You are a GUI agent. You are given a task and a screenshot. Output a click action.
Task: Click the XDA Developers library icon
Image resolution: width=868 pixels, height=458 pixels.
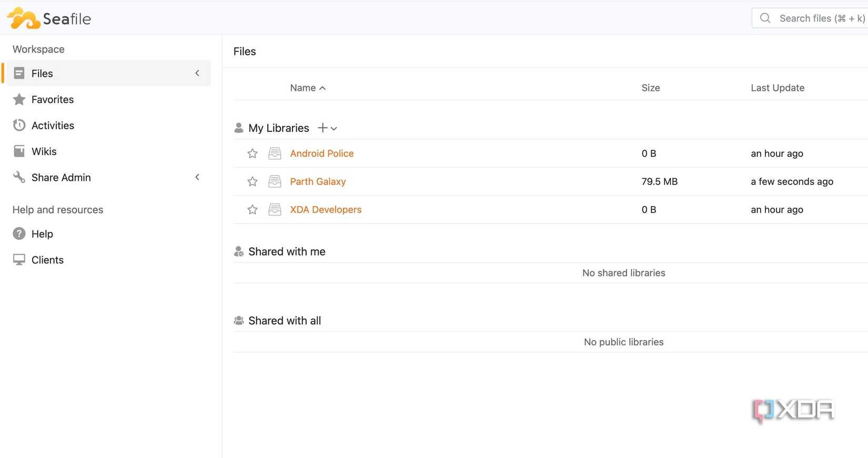click(275, 209)
